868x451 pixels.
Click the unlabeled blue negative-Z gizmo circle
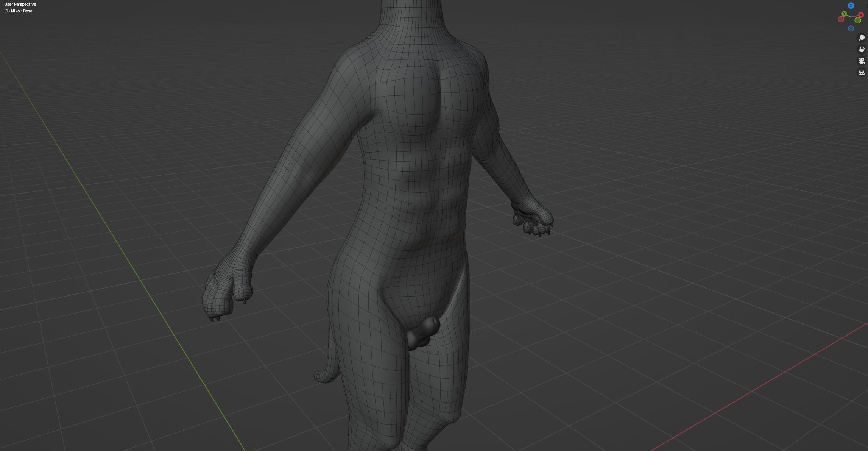851,28
